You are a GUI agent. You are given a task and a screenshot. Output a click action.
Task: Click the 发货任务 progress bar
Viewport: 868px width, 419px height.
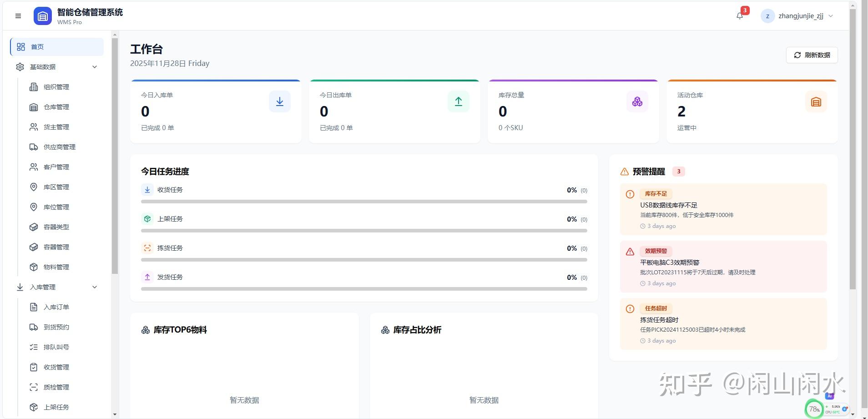click(x=364, y=289)
